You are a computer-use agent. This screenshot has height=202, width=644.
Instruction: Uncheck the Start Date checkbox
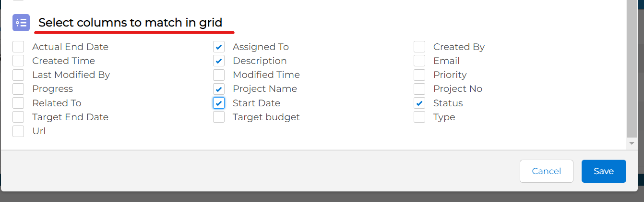pyautogui.click(x=219, y=103)
